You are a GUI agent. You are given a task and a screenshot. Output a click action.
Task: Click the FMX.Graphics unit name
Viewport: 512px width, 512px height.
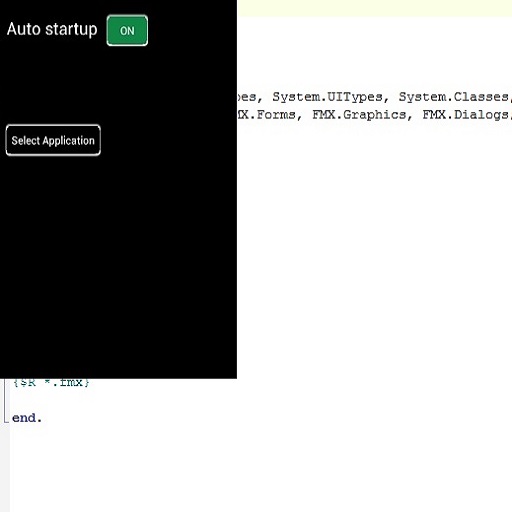coord(359,115)
